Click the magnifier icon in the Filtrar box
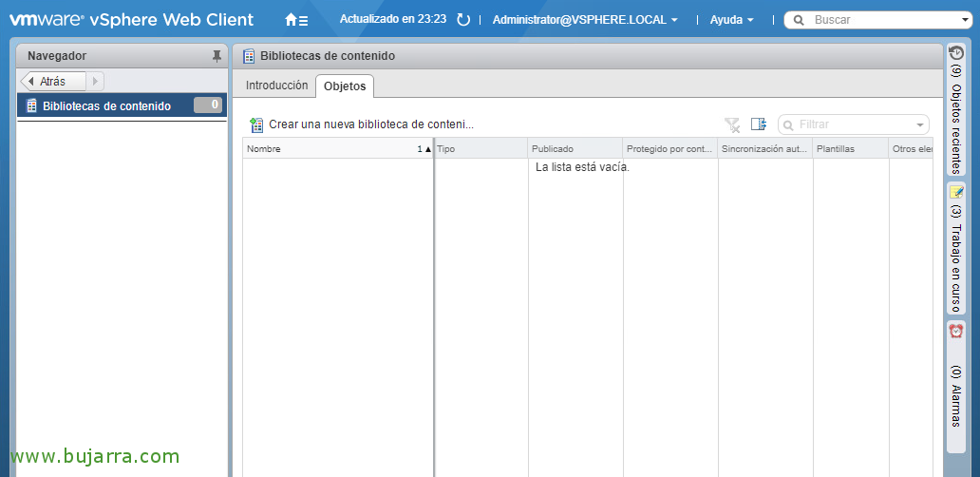 tap(789, 124)
